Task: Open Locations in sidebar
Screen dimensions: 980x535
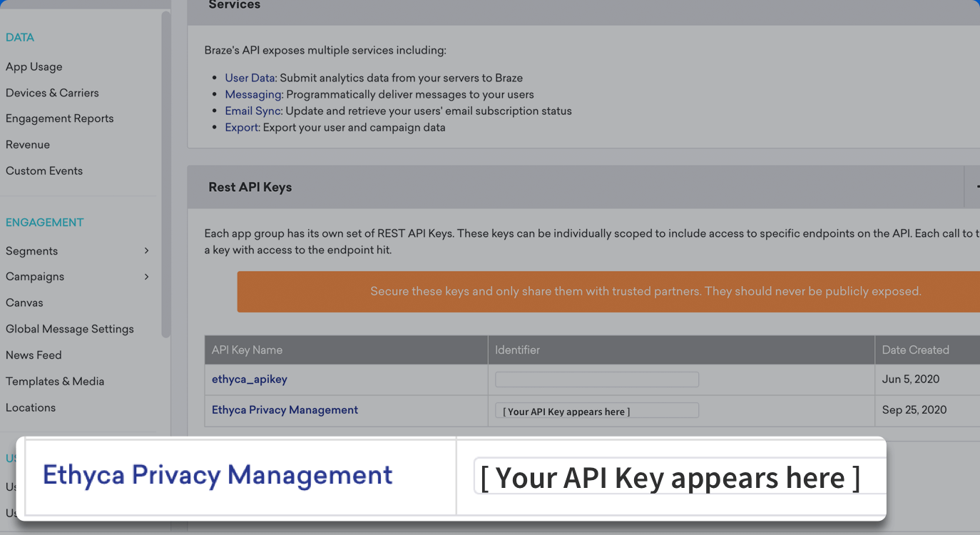Action: pos(31,408)
